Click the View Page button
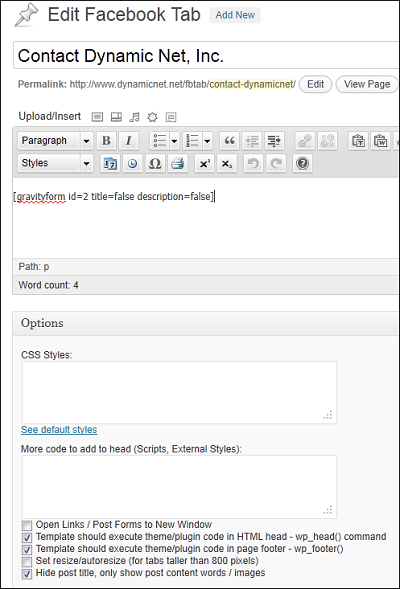400x589 pixels. (367, 84)
